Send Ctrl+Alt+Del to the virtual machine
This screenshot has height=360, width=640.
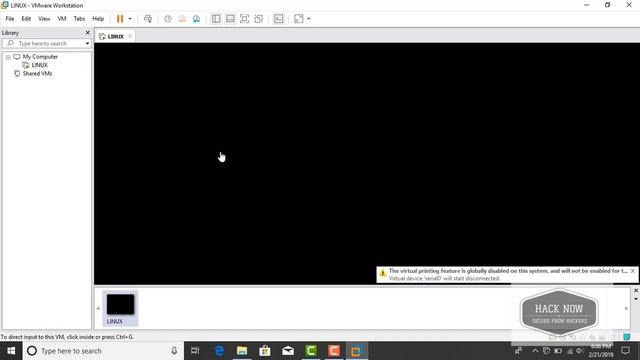click(x=148, y=19)
